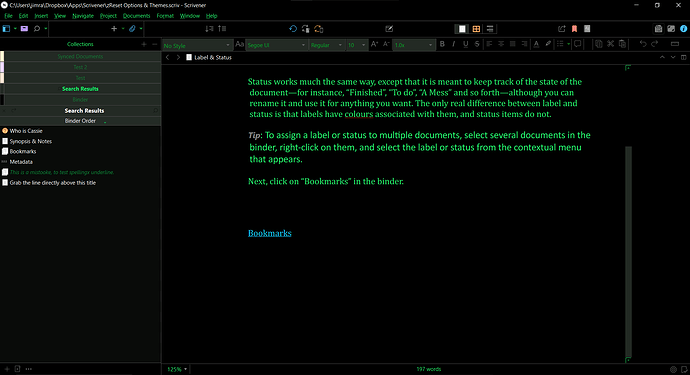Click the project search magnifier icon

(37, 29)
